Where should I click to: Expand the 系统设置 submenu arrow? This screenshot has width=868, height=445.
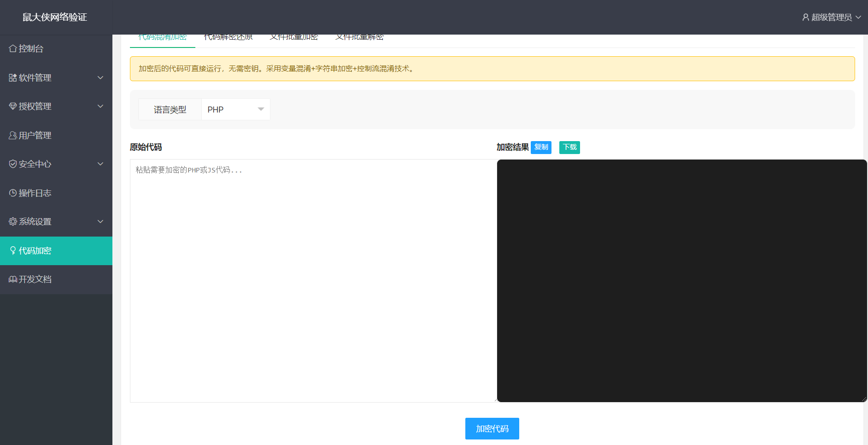pyautogui.click(x=100, y=221)
